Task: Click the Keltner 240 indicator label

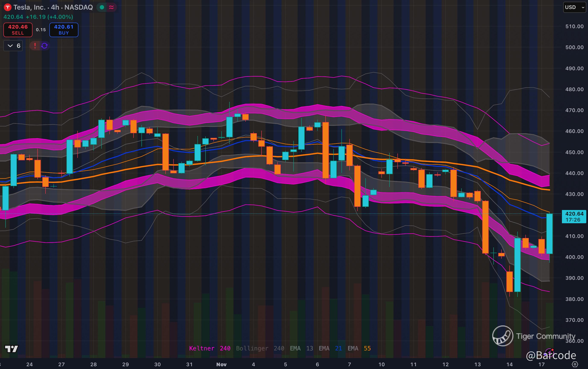Action: point(210,348)
